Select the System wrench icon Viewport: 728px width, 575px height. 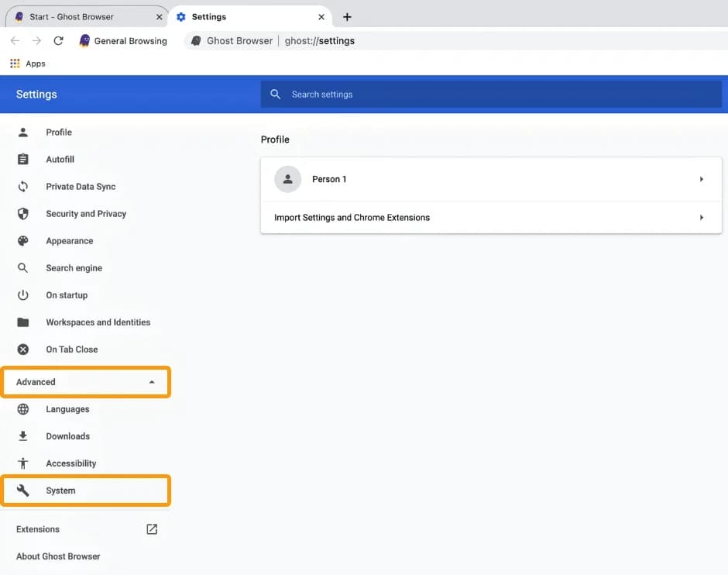[x=23, y=491]
